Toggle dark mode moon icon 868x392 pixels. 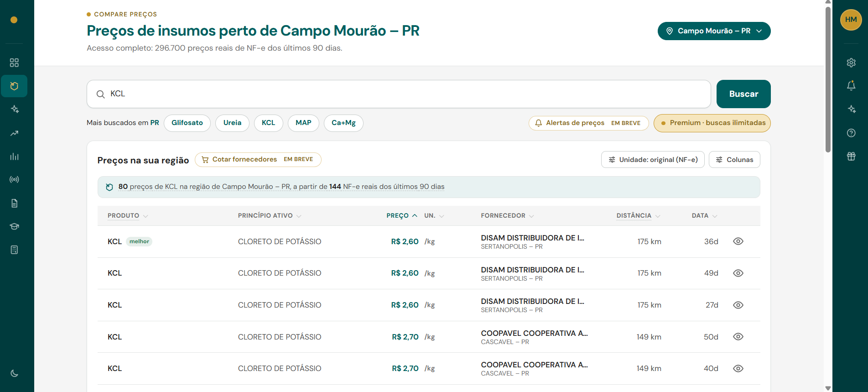(14, 373)
